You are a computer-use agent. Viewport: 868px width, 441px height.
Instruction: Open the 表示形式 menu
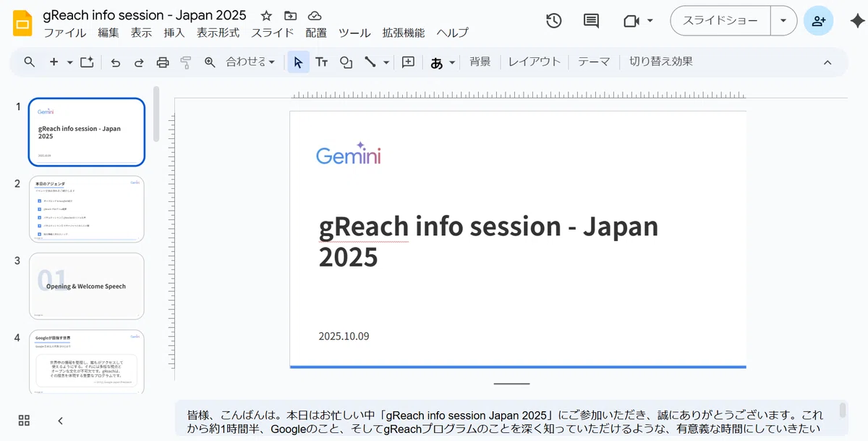[x=218, y=33]
